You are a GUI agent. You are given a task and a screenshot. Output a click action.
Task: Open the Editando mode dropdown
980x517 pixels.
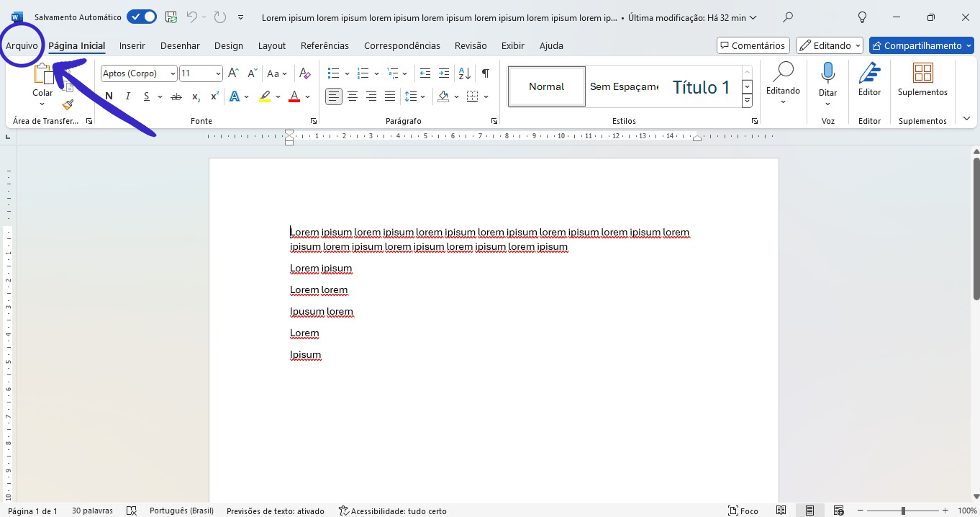coord(829,45)
